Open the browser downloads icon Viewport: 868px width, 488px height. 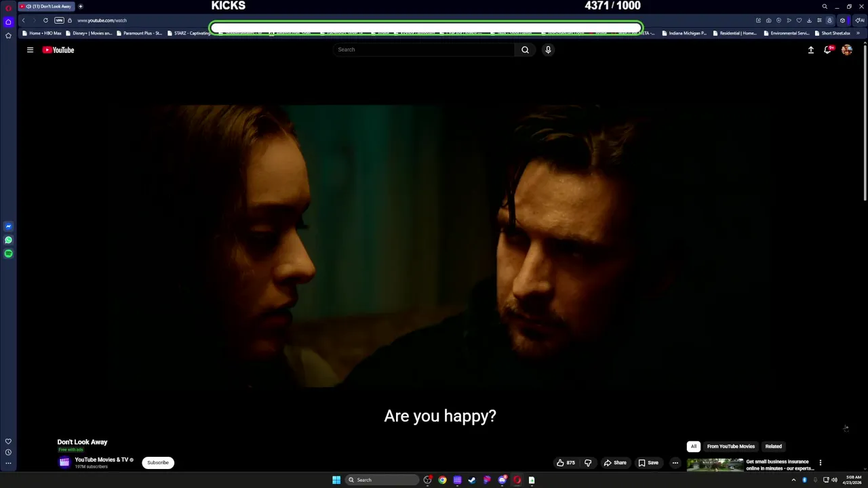[x=809, y=20]
